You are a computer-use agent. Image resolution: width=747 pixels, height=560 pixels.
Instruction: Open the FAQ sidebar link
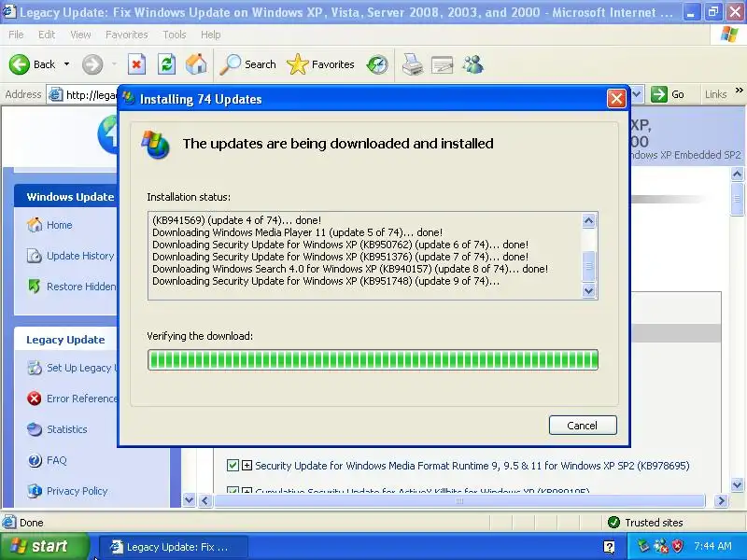[x=56, y=460]
